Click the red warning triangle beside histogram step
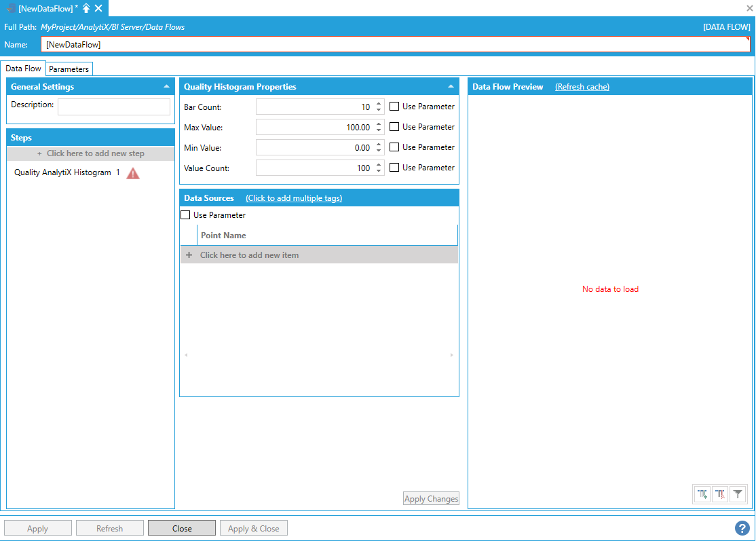This screenshot has height=541, width=756. [133, 173]
